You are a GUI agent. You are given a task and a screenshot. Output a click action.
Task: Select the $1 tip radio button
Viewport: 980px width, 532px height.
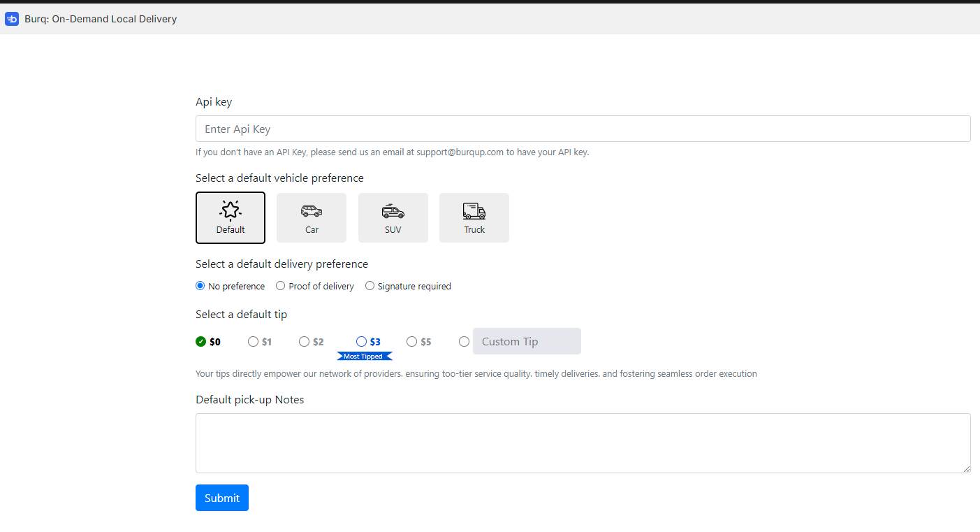click(254, 342)
